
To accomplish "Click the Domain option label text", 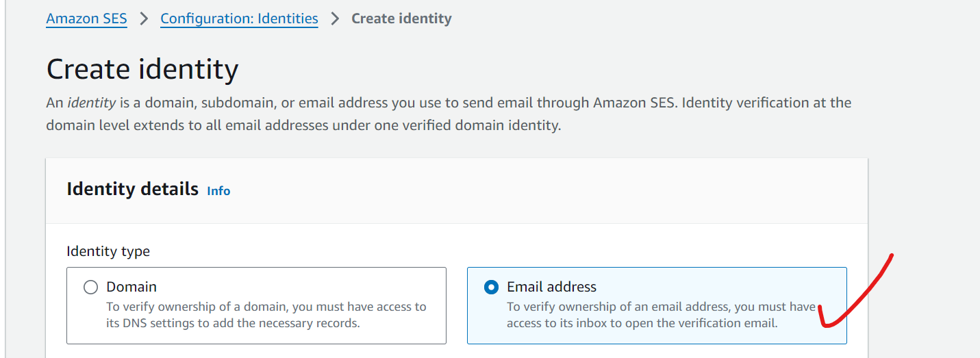I will tap(131, 287).
